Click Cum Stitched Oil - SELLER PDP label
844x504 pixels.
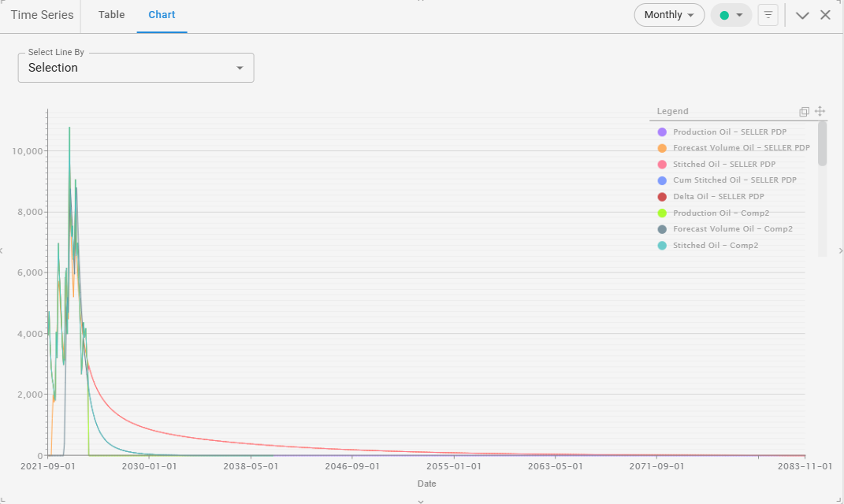tap(734, 180)
